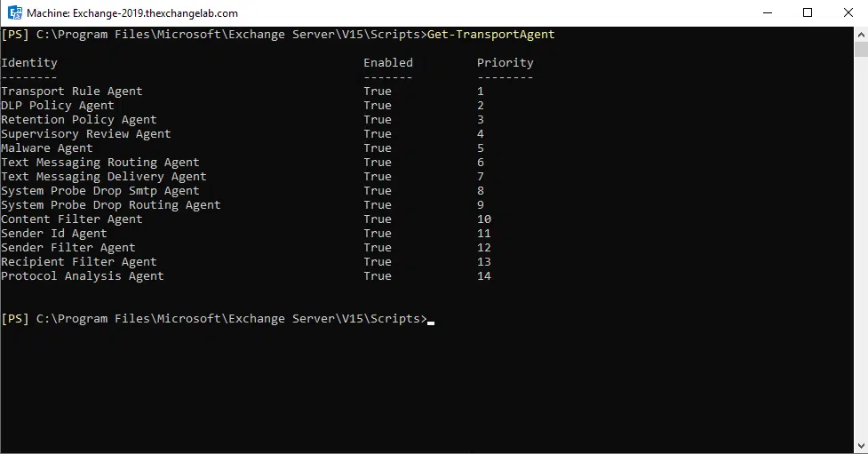Minimize the Exchange Management Shell window
The height and width of the screenshot is (454, 868).
click(768, 12)
